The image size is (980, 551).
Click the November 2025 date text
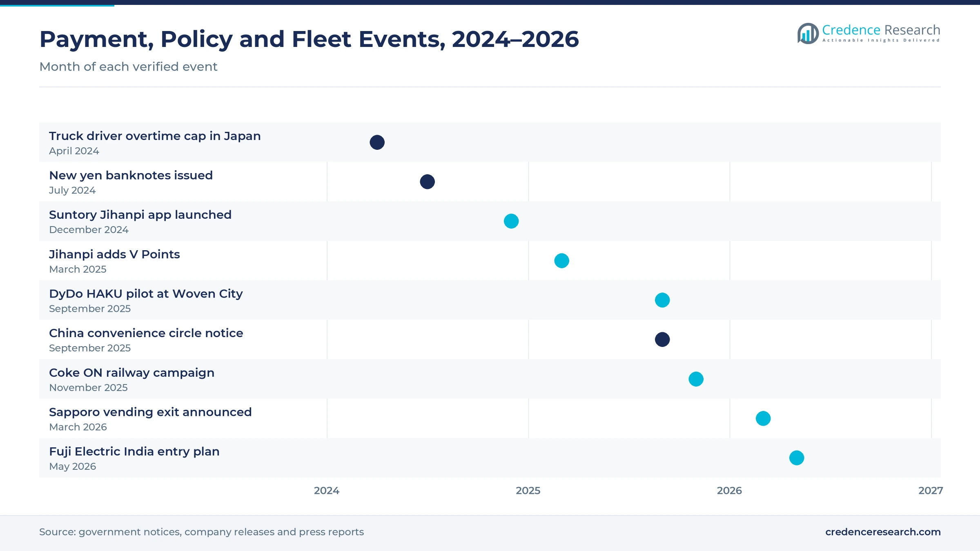point(88,388)
